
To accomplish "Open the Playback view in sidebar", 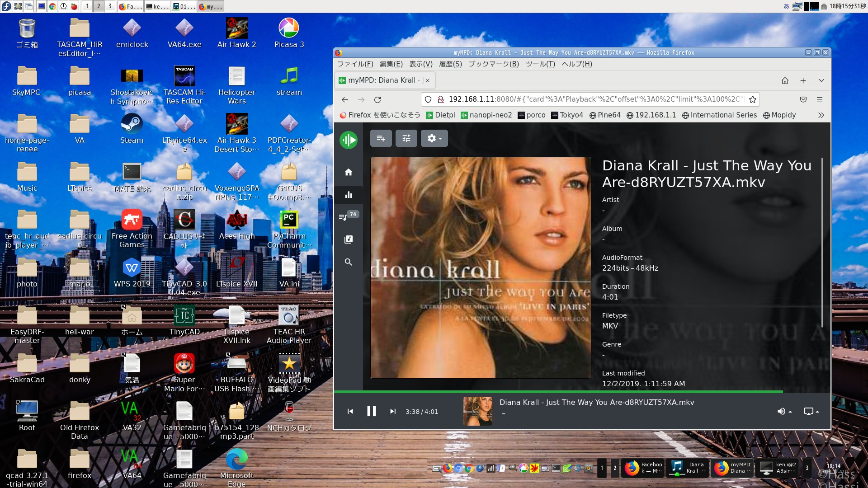I will [348, 195].
